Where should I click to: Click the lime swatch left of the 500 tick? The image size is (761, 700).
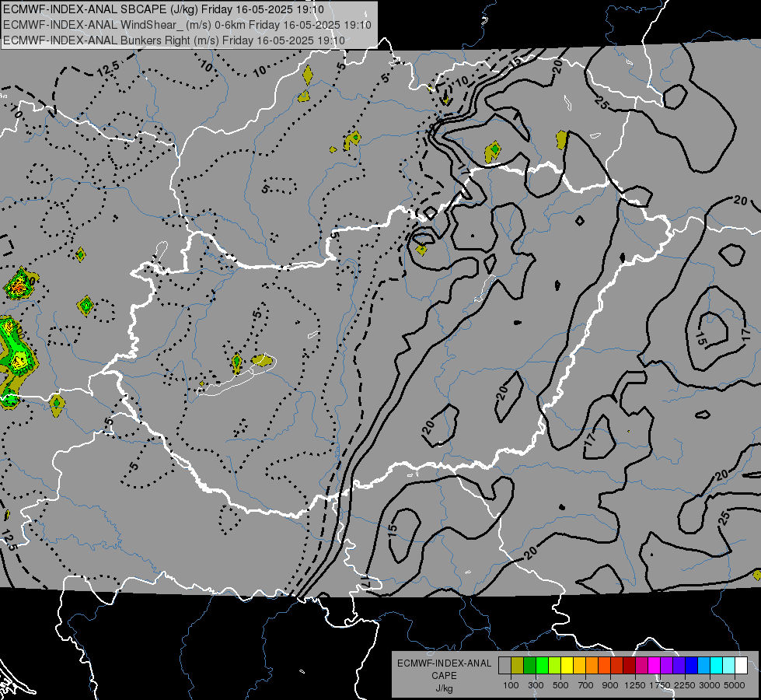554,666
